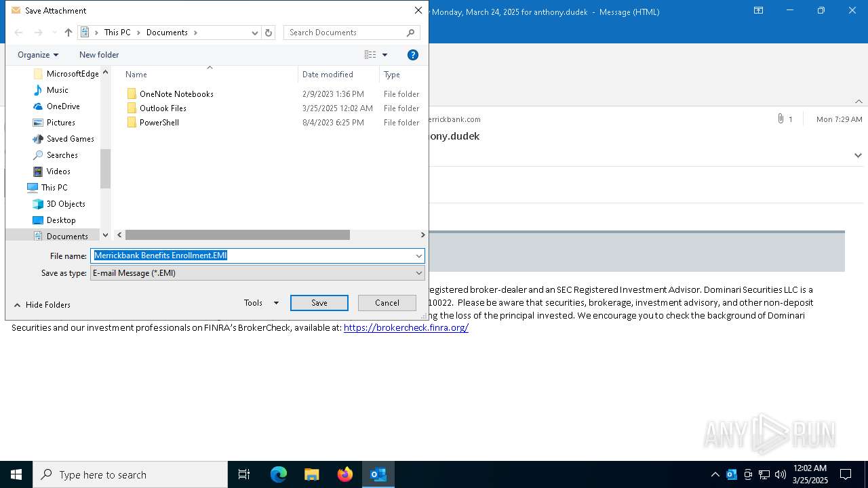
Task: Switch to Outlook on taskbar
Action: pos(378,474)
